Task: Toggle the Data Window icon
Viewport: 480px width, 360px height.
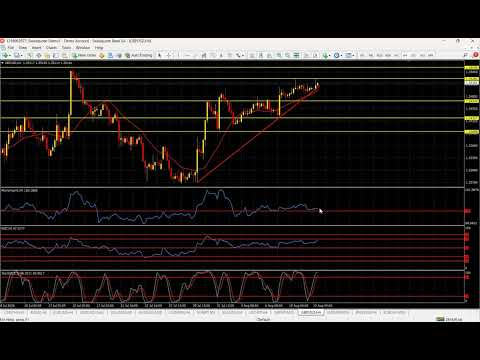Action: [39, 55]
